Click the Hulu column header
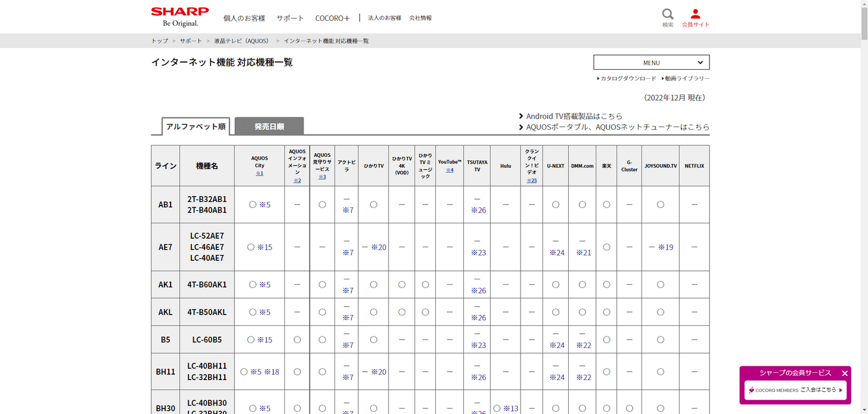This screenshot has width=868, height=414. pyautogui.click(x=506, y=166)
